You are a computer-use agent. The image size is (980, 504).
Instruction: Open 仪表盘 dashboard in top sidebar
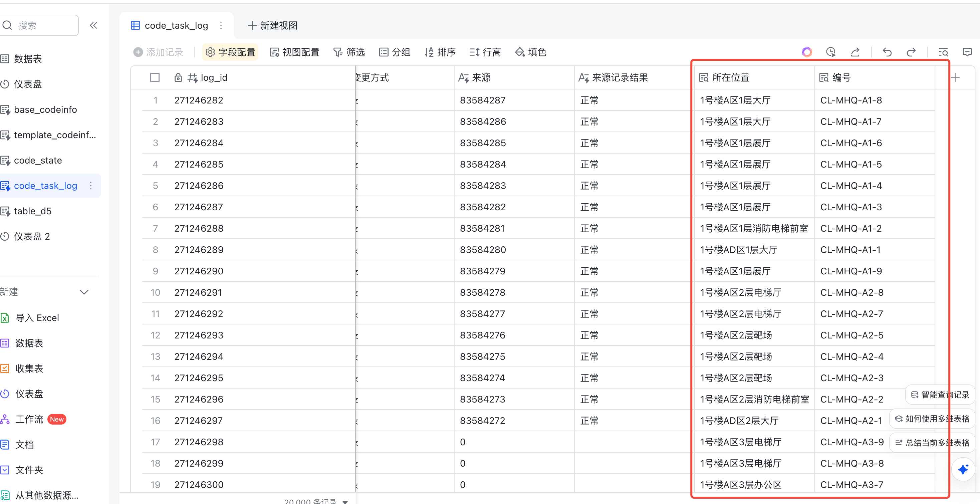28,84
